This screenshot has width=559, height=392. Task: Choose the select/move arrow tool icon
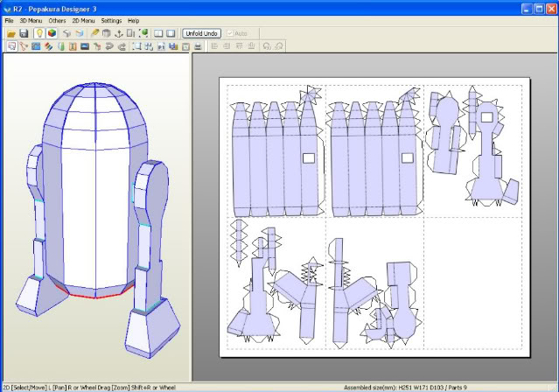(11, 45)
